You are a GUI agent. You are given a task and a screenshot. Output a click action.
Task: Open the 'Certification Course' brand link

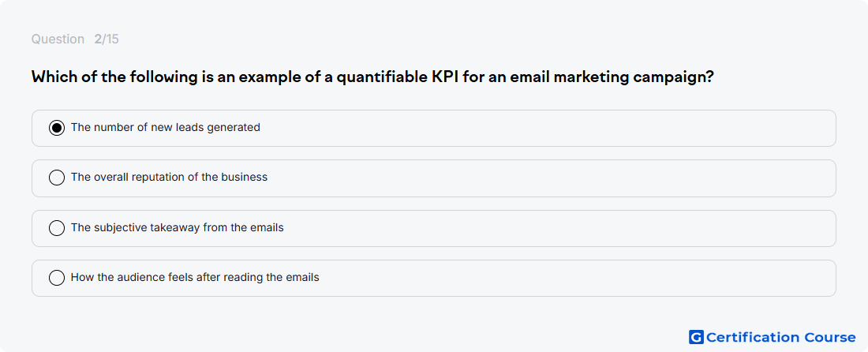coord(773,337)
